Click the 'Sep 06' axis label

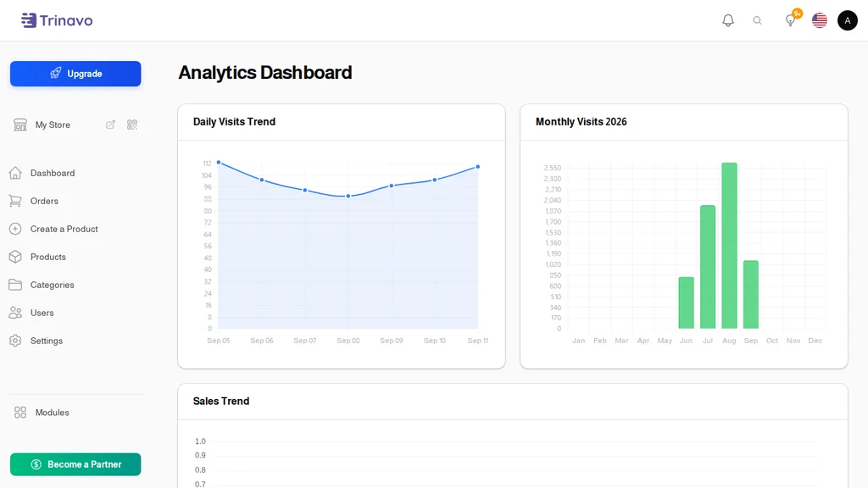pos(262,341)
